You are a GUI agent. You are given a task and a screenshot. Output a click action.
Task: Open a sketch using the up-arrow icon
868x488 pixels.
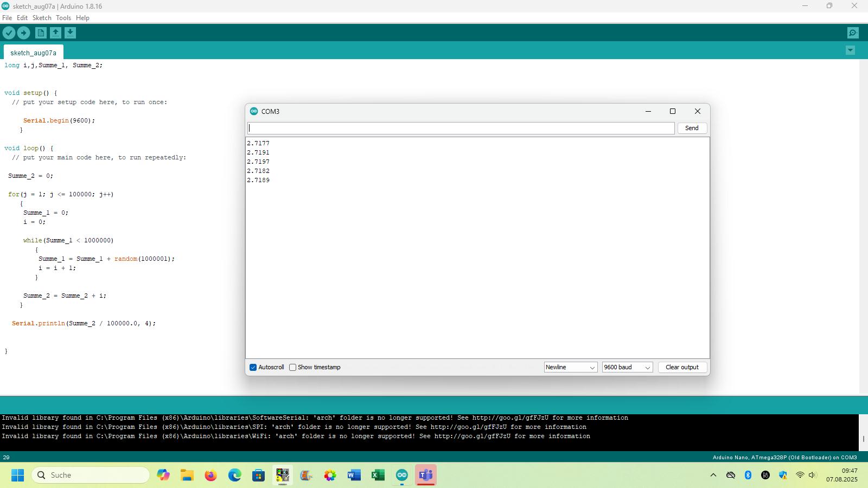(55, 33)
